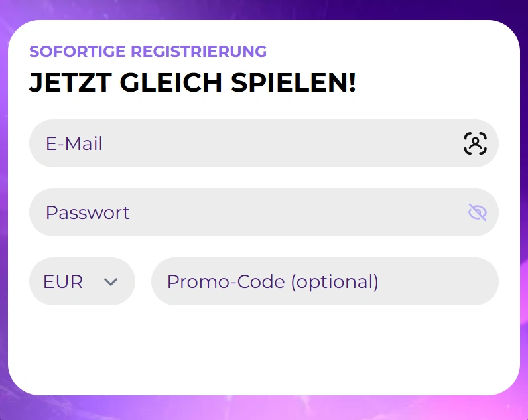The height and width of the screenshot is (420, 528).
Task: Click the word '(optional)' in promo field
Action: (x=334, y=281)
